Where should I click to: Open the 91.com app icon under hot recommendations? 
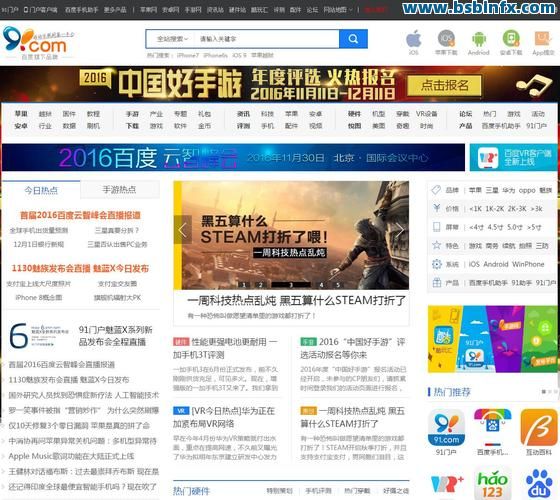click(446, 428)
